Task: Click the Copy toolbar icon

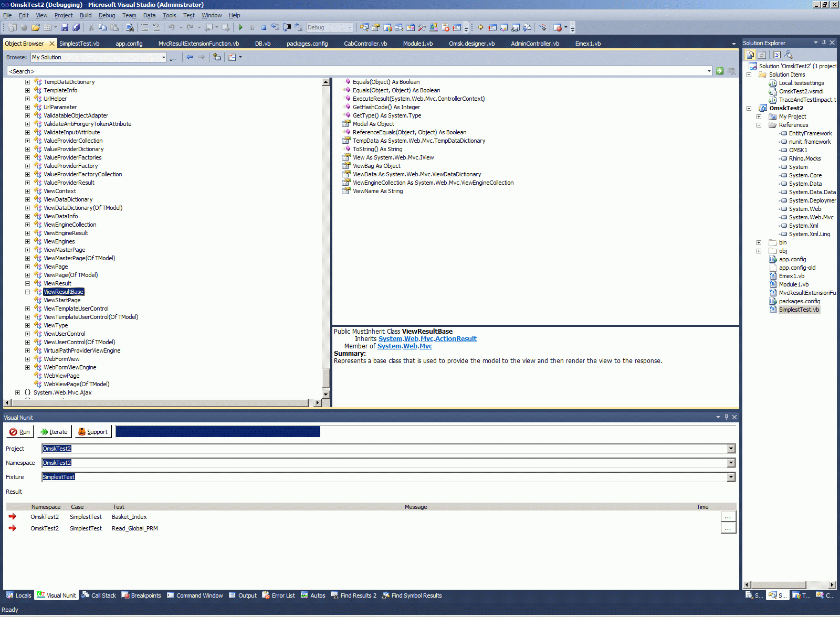Action: pos(102,27)
